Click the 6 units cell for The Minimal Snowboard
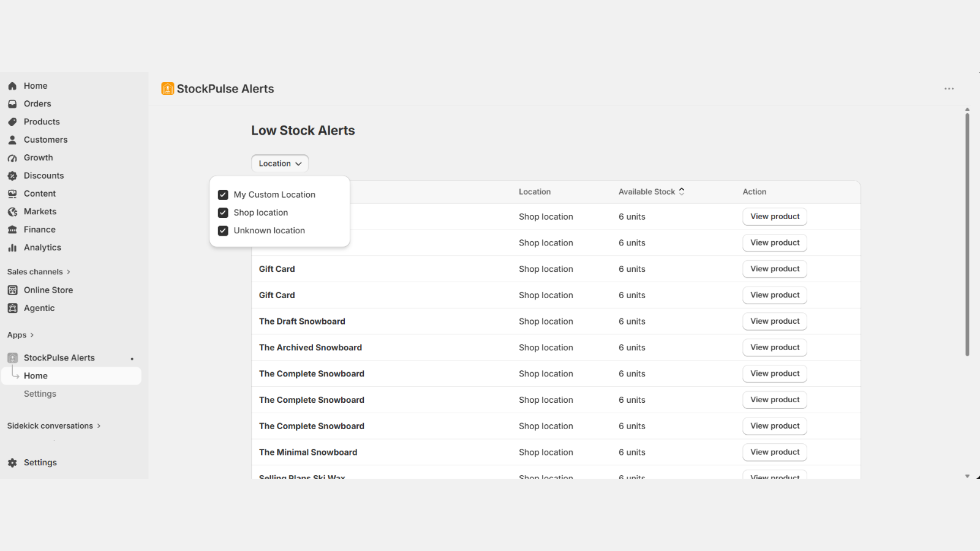Viewport: 980px width, 551px height. (x=632, y=452)
